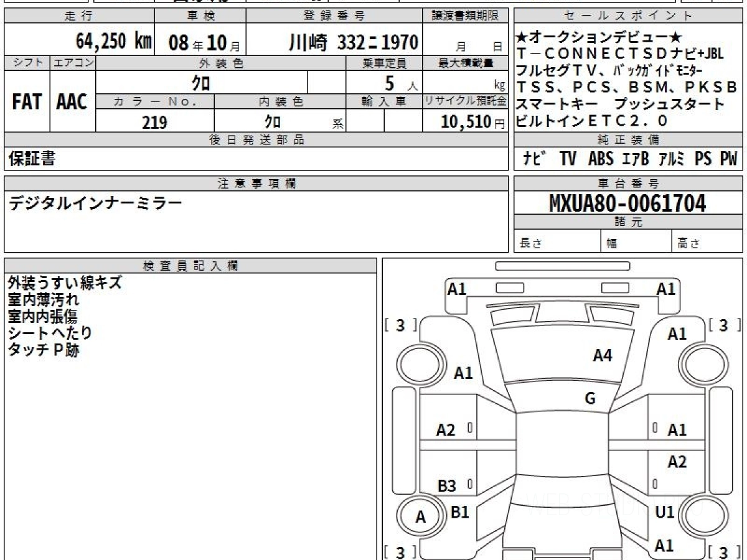
Task: Select the 10,510円 recycle deposit value
Action: pyautogui.click(x=473, y=122)
